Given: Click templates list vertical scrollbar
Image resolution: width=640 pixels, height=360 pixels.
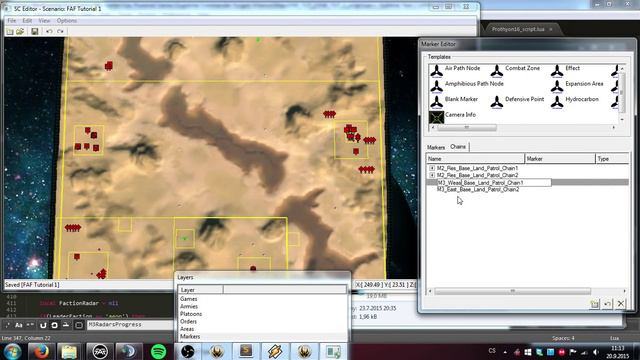Looking at the screenshot, I should pyautogui.click(x=622, y=94).
